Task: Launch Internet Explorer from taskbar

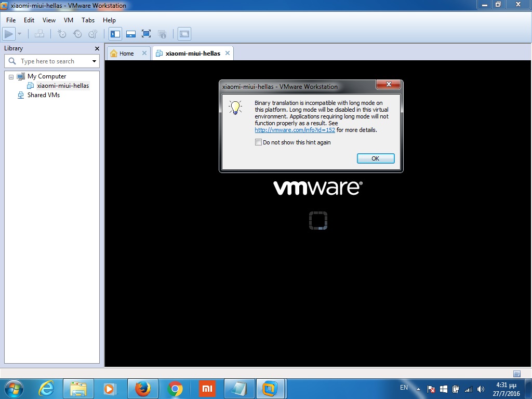Action: [x=46, y=389]
